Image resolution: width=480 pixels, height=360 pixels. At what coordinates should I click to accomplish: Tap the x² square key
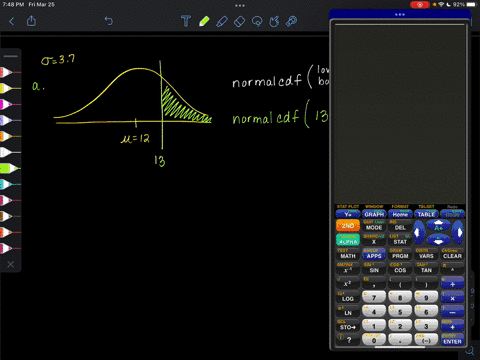pyautogui.click(x=348, y=284)
